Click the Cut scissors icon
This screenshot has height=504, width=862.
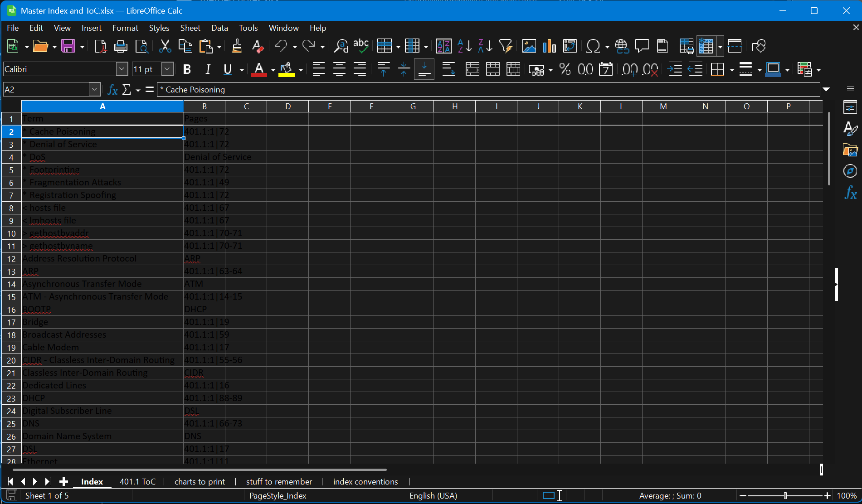coord(165,46)
